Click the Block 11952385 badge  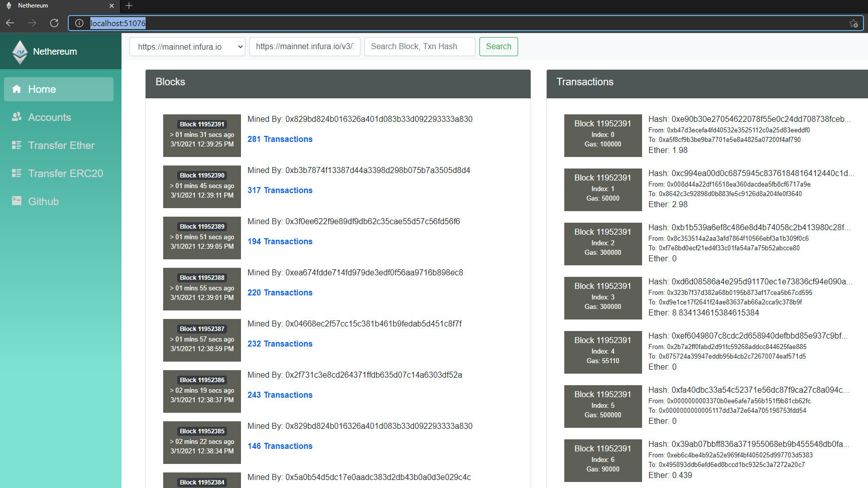pyautogui.click(x=202, y=431)
